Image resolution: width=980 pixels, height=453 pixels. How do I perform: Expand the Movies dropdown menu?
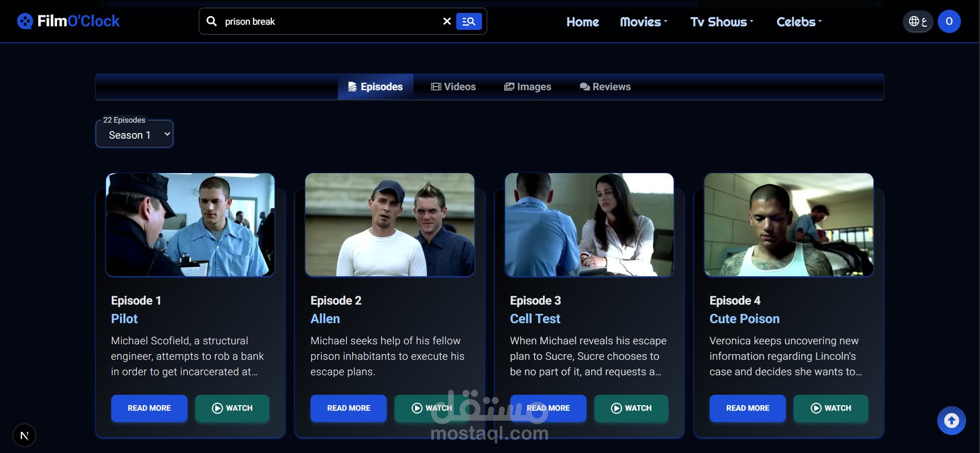pyautogui.click(x=643, y=22)
